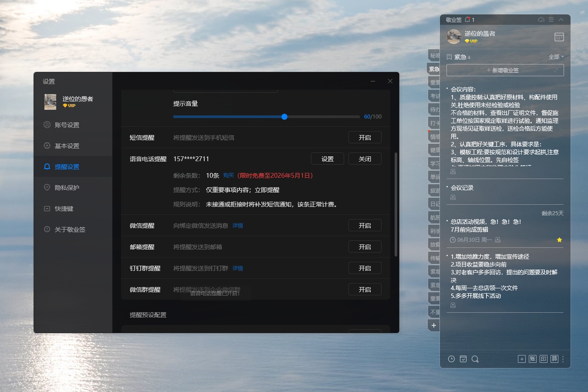
Task: Open the hamburger menu in note panel header
Action: [551, 20]
